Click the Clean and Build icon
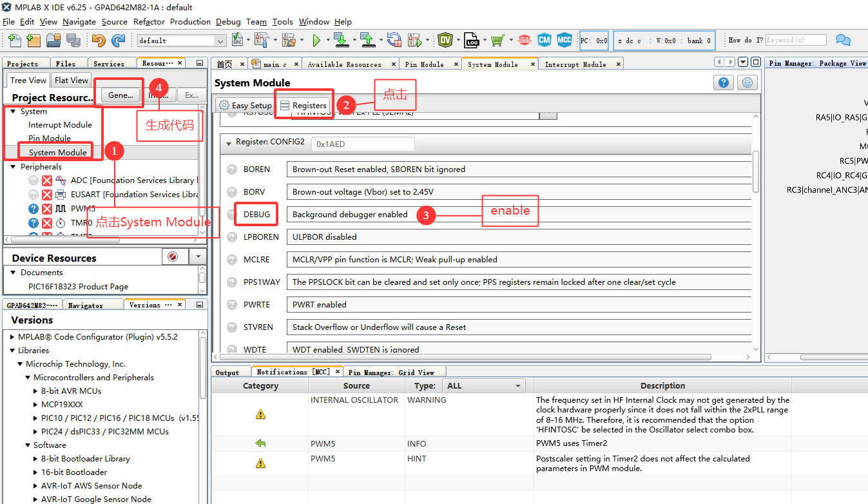 289,40
